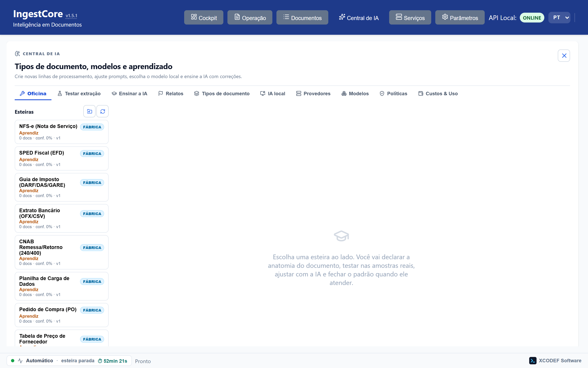Click the esteira parada status text
The height and width of the screenshot is (368, 588).
[x=78, y=361]
